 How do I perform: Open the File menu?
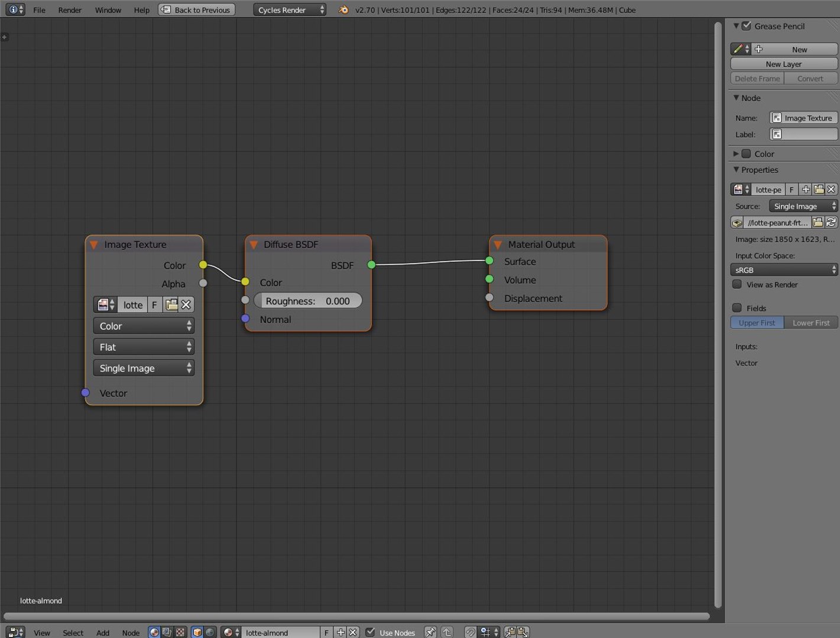pyautogui.click(x=39, y=10)
